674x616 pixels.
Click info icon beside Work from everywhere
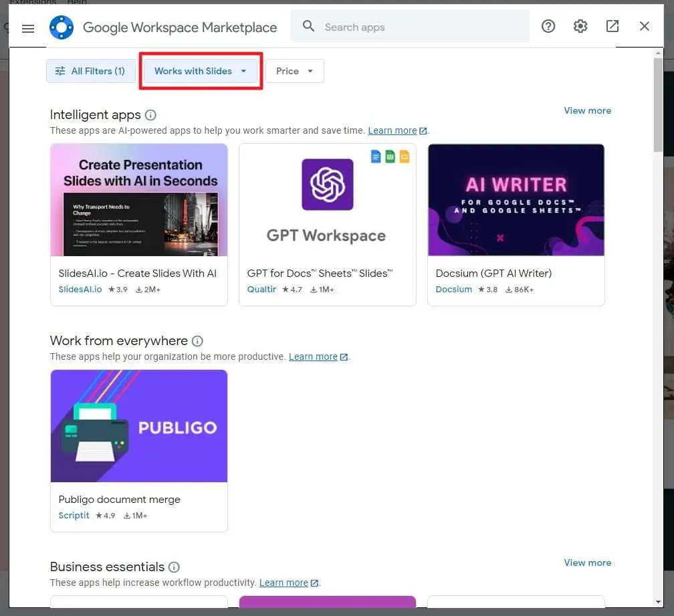pyautogui.click(x=197, y=341)
